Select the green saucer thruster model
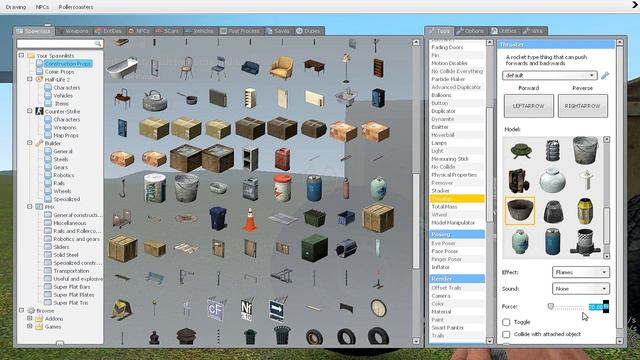This screenshot has height=360, width=640. (x=521, y=151)
